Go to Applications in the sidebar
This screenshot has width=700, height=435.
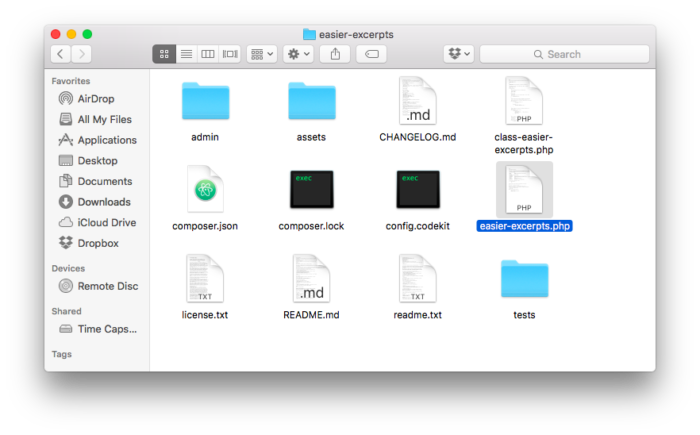[x=99, y=140]
